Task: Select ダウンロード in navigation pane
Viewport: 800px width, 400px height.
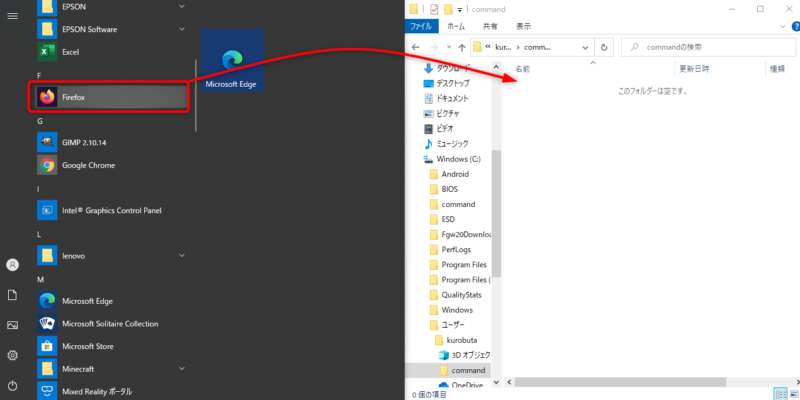Action: 452,68
